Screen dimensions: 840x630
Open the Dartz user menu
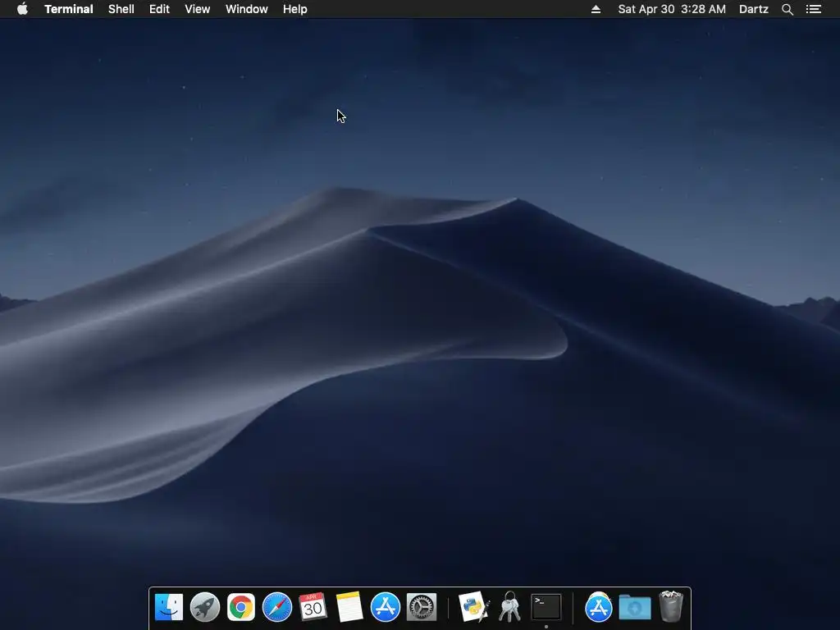753,9
